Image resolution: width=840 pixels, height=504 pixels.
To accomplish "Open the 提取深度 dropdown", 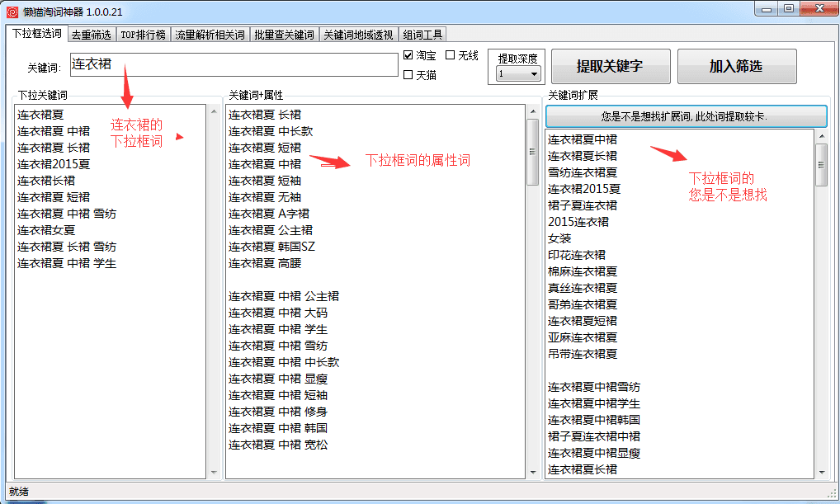I will 518,74.
